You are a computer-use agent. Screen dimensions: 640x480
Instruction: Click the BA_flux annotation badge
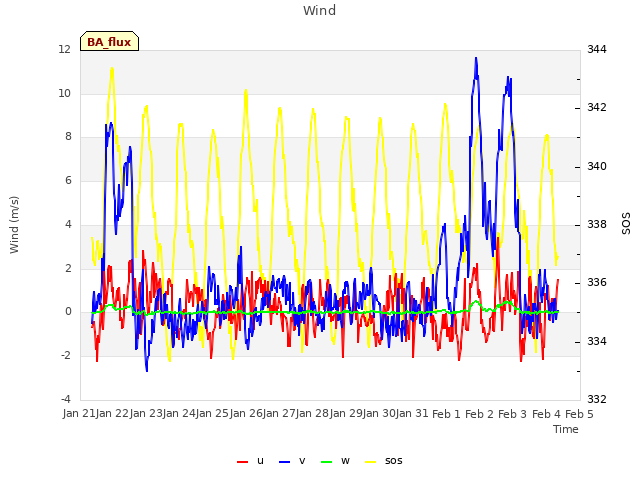(109, 41)
